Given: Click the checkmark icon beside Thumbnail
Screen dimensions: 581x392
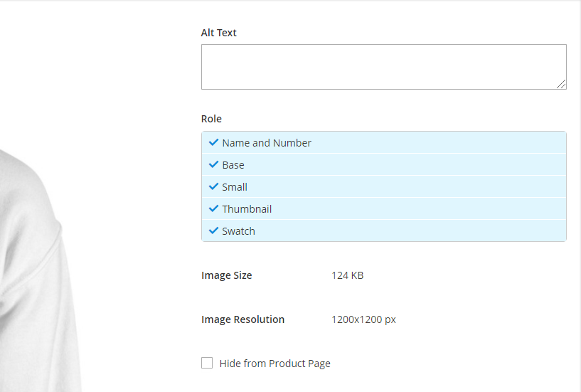Looking at the screenshot, I should (x=213, y=208).
